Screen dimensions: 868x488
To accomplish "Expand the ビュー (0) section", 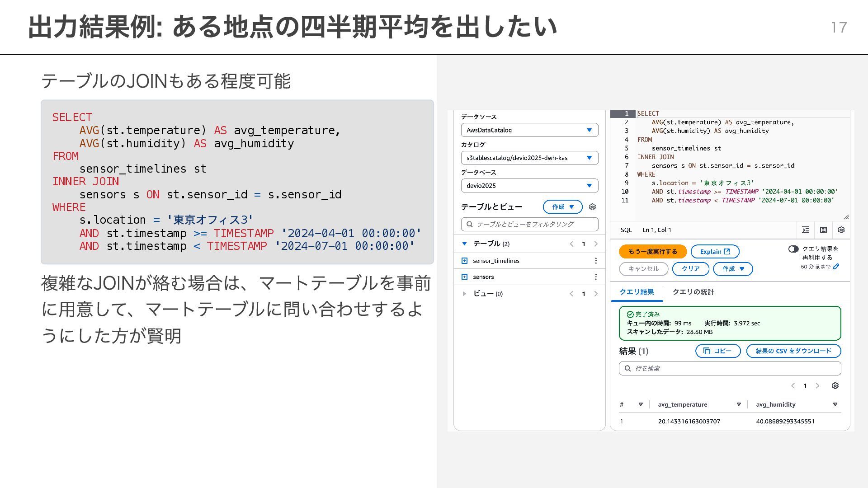I will pyautogui.click(x=464, y=294).
